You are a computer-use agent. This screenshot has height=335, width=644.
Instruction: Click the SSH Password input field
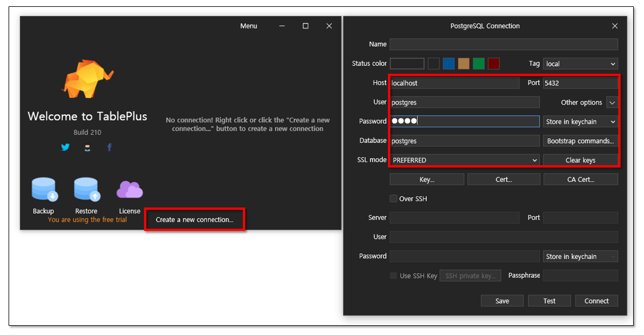tap(465, 256)
